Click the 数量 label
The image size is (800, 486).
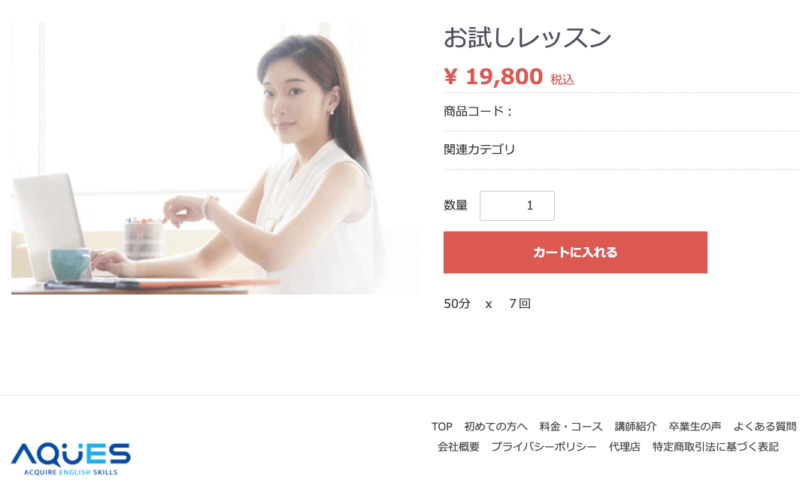click(456, 206)
